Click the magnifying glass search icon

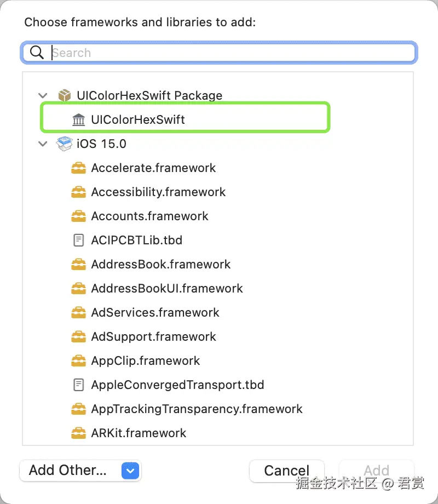(x=37, y=53)
